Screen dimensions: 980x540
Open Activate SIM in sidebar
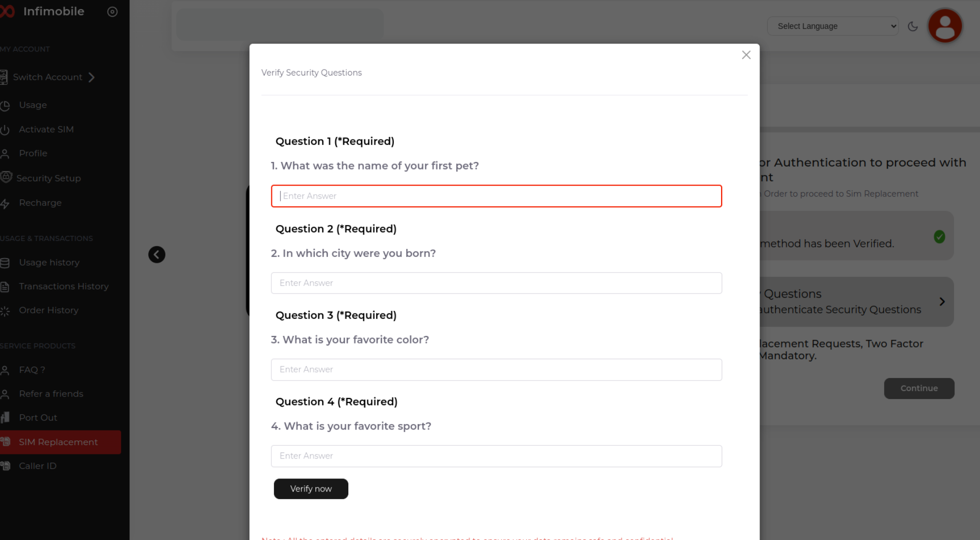(x=46, y=129)
